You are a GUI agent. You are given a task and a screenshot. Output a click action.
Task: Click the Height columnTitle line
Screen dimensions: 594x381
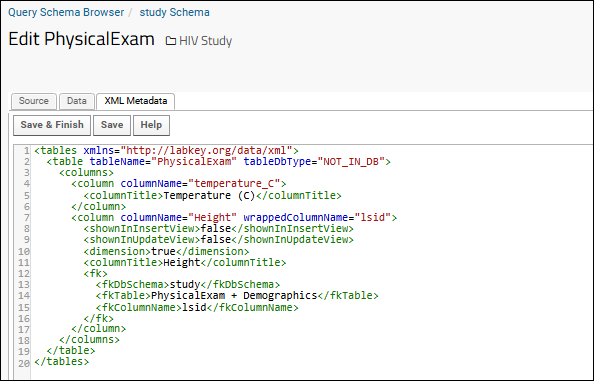(x=185, y=262)
